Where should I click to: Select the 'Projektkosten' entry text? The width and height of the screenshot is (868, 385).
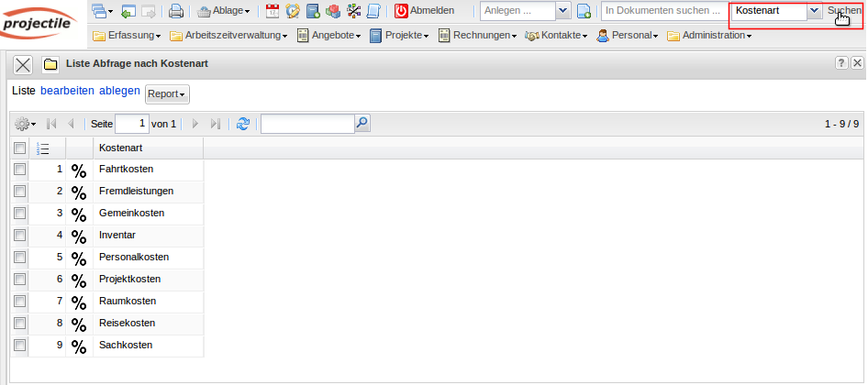point(129,279)
